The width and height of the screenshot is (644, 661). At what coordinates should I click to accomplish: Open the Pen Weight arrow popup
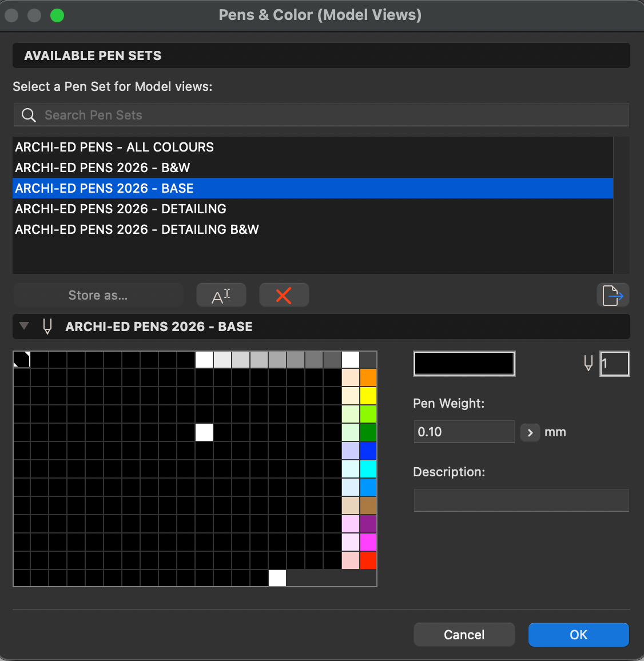pyautogui.click(x=530, y=432)
